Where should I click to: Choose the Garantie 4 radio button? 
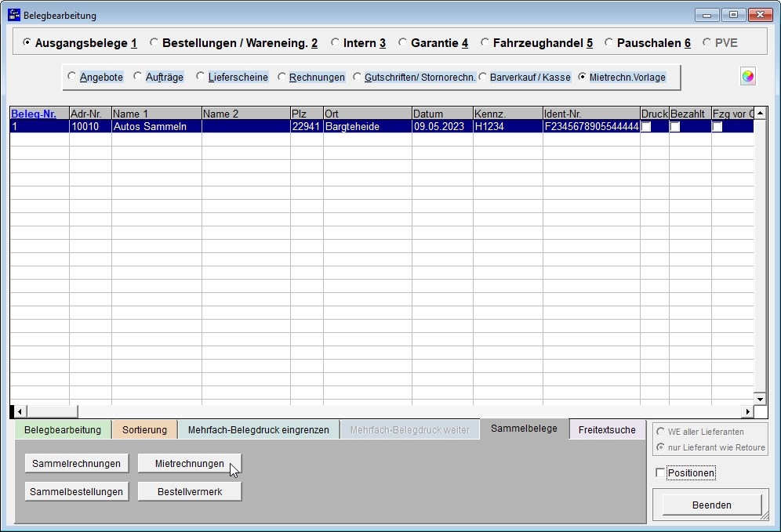pos(434,43)
